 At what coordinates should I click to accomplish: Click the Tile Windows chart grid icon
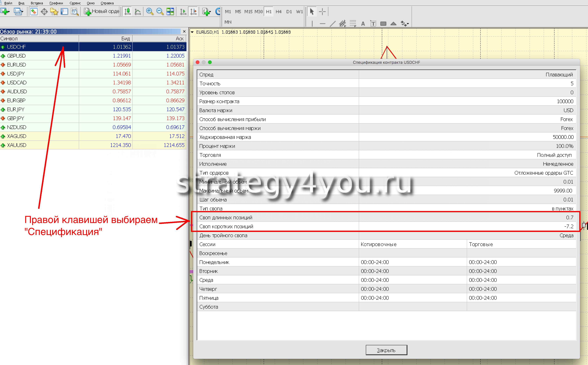pyautogui.click(x=170, y=11)
